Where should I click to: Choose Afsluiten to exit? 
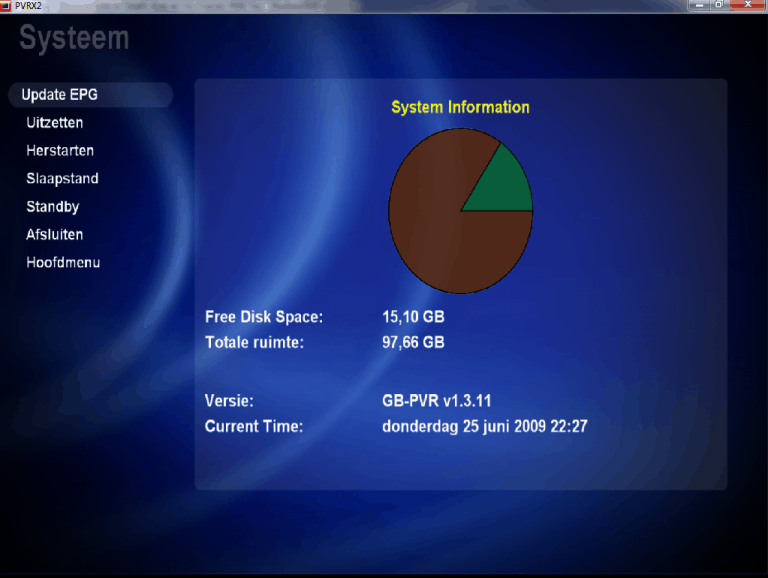(x=55, y=234)
